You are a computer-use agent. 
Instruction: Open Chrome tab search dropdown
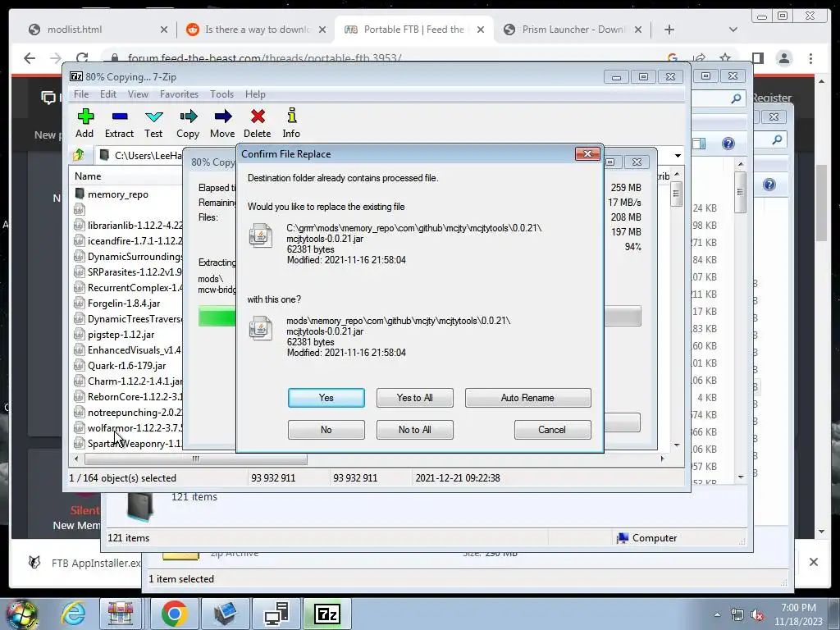(x=733, y=30)
